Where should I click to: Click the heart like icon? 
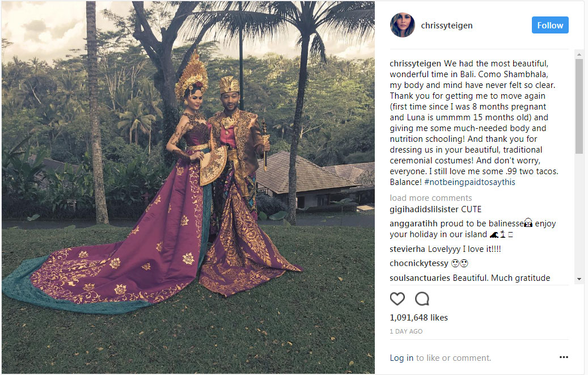coord(397,299)
